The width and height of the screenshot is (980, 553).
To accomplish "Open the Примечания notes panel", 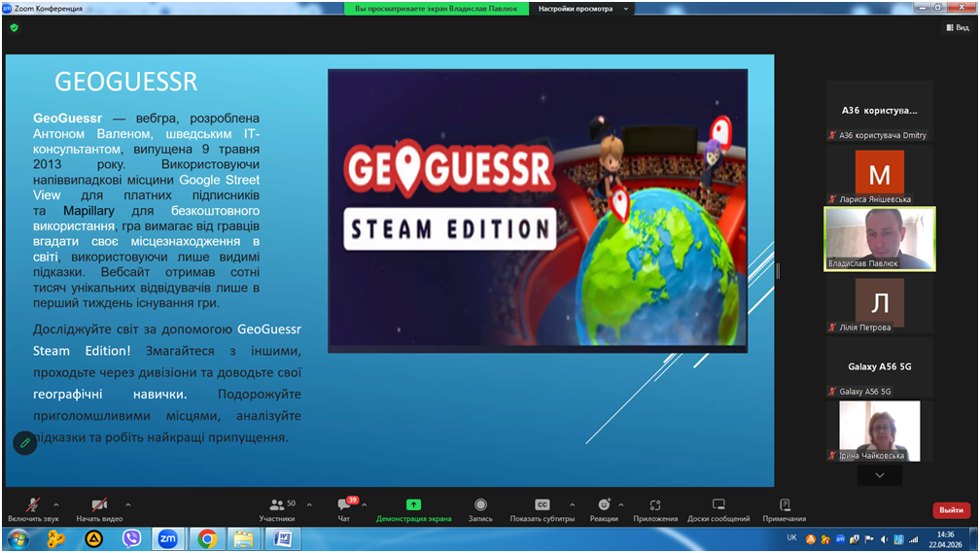I will point(784,509).
